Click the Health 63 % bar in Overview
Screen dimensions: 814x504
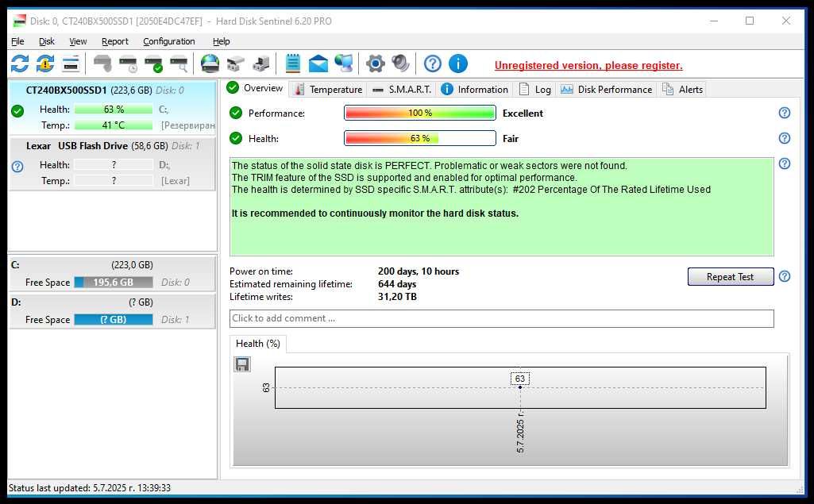coord(419,138)
